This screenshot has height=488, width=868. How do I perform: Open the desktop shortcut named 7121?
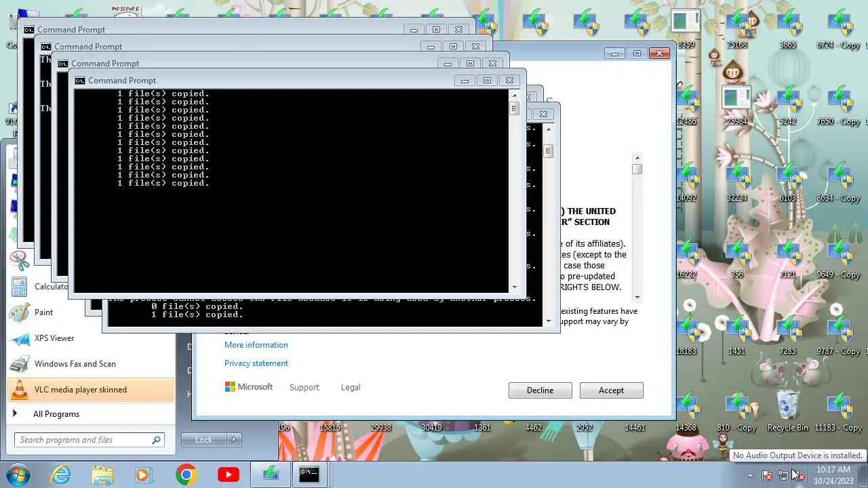click(x=788, y=258)
